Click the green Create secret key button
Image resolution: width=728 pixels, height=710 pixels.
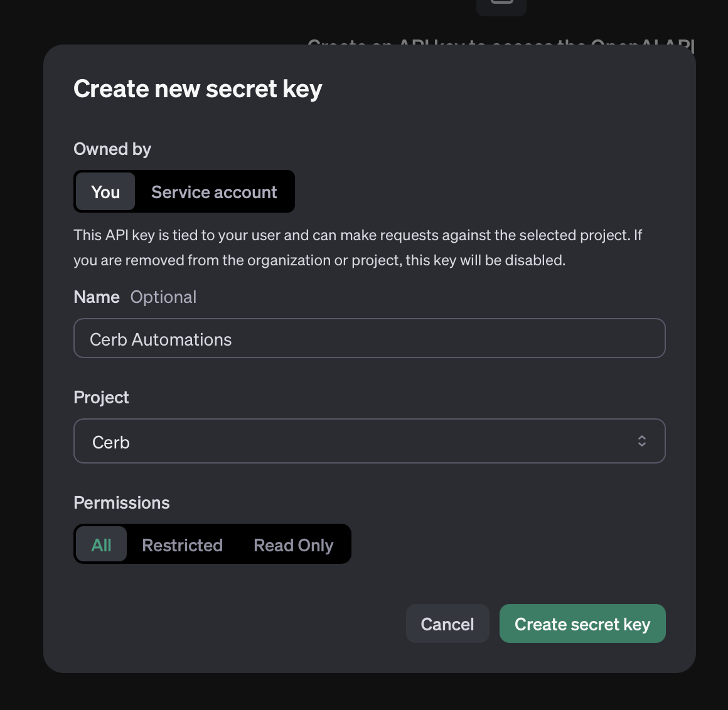pos(582,623)
